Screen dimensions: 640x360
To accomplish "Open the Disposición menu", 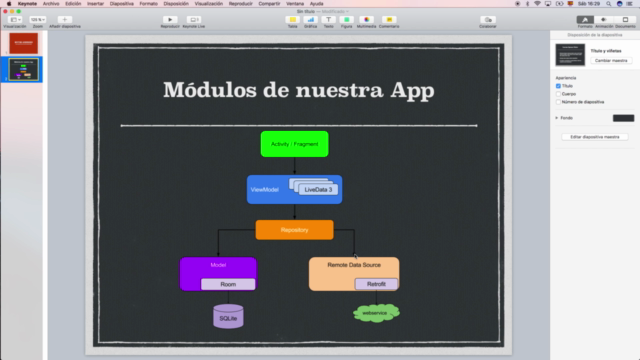I will pos(176,4).
